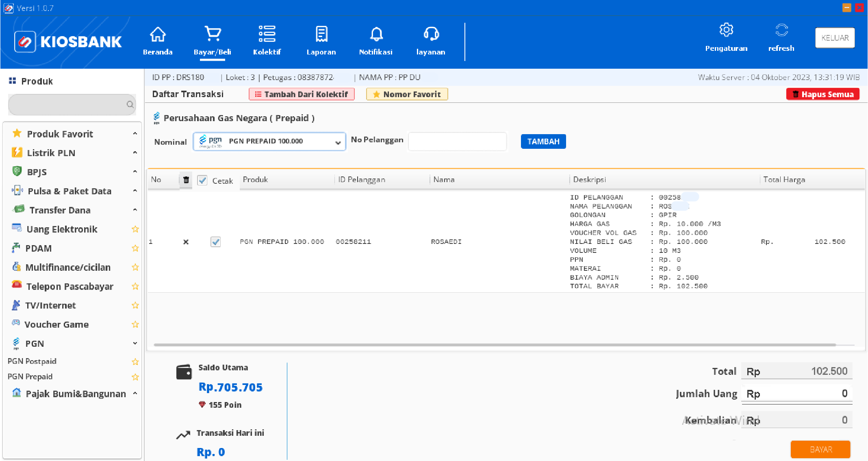This screenshot has height=461, width=868.
Task: Click the Hapus Semua button
Action: click(823, 94)
